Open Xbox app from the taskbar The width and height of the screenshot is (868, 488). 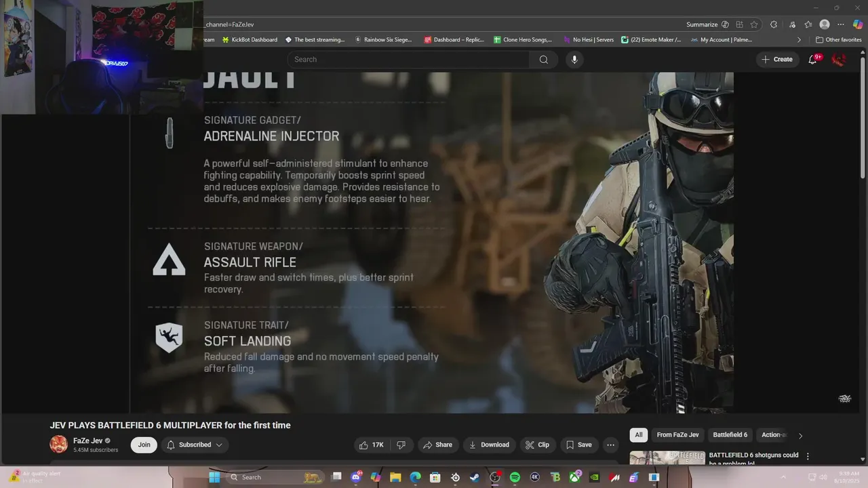[x=574, y=477]
